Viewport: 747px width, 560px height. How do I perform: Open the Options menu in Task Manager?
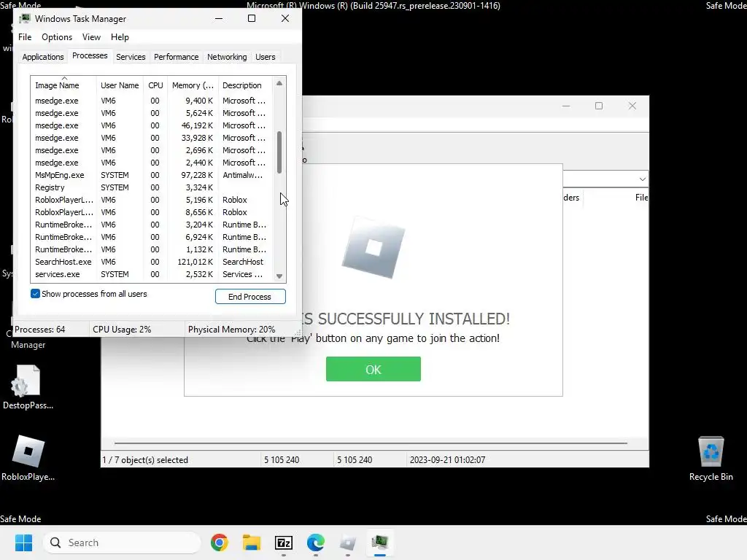tap(57, 37)
